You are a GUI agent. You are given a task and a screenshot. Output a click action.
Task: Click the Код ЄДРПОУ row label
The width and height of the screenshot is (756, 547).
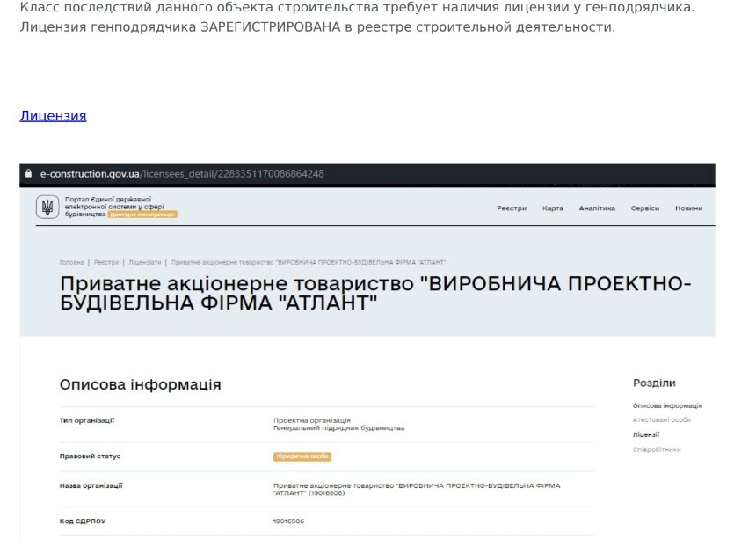83,521
